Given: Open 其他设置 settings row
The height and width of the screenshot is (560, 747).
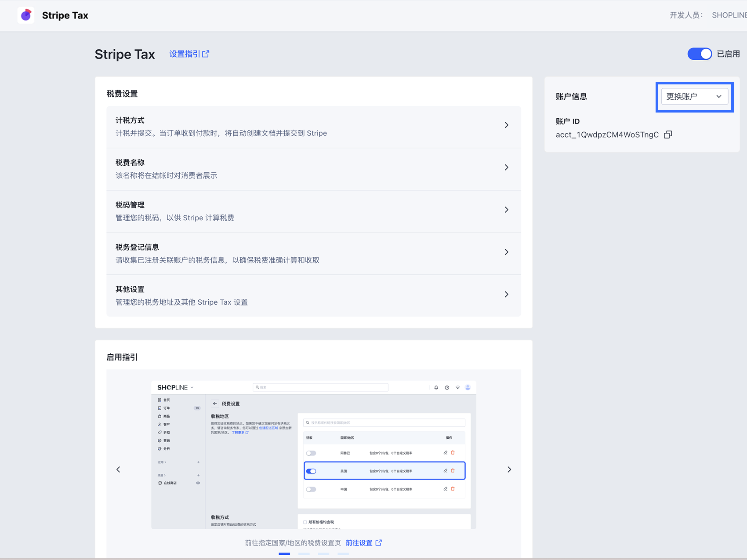Looking at the screenshot, I should point(313,295).
